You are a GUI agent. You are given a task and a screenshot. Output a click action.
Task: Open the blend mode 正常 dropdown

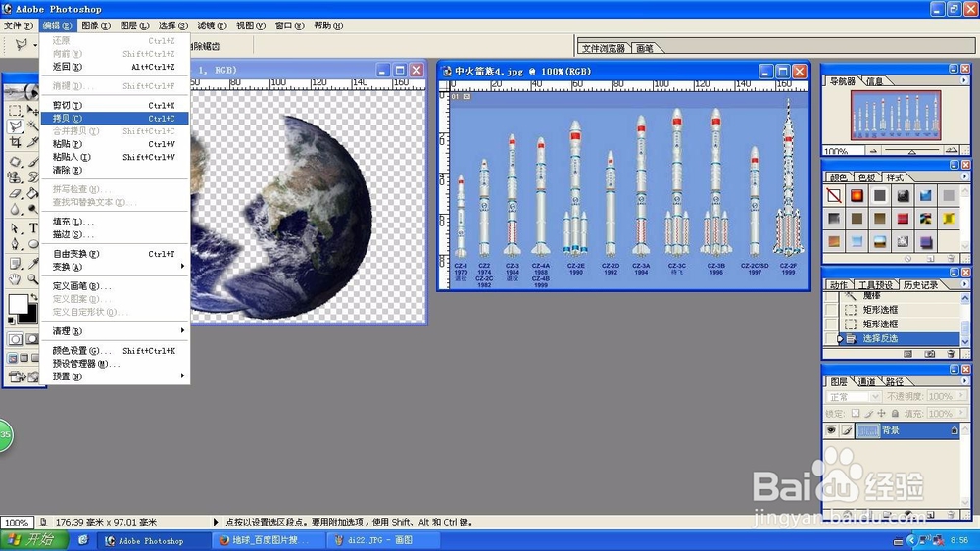tap(855, 396)
